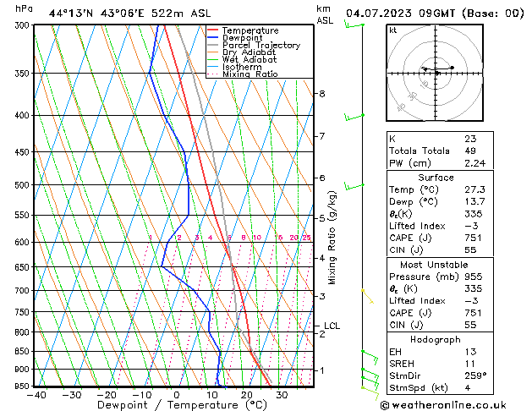Click the red Temperature legend line swatch
Viewport: 532px width, 411px height.
[213, 30]
